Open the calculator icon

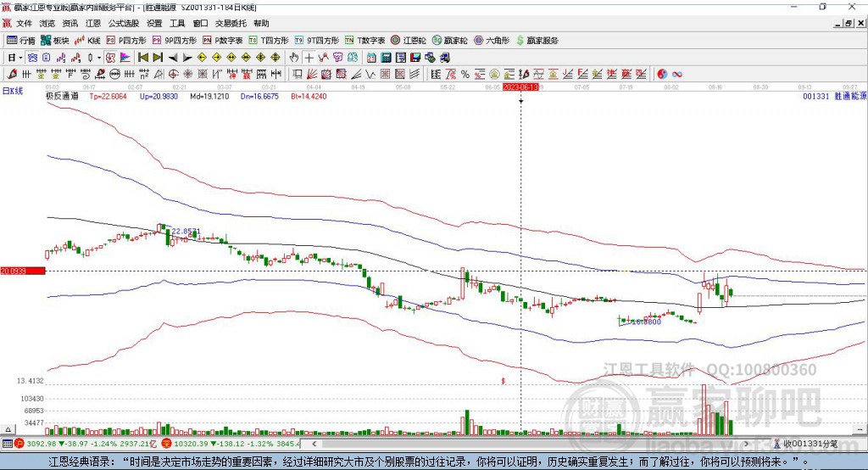(386, 58)
